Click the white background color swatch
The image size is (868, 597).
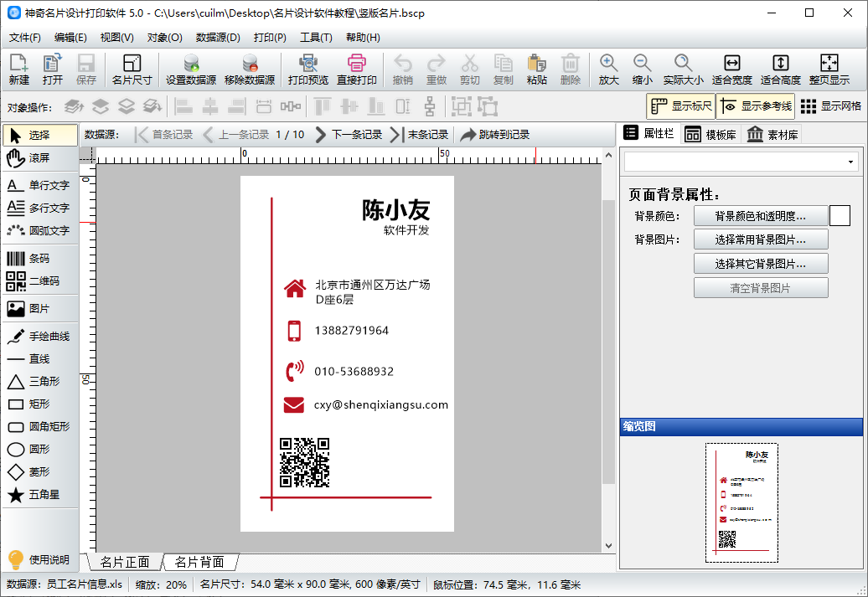pyautogui.click(x=840, y=216)
